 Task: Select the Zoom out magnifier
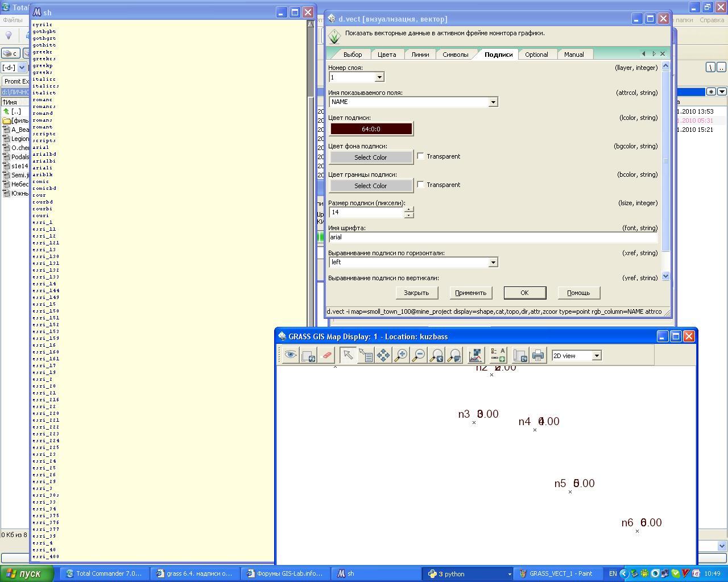419,355
